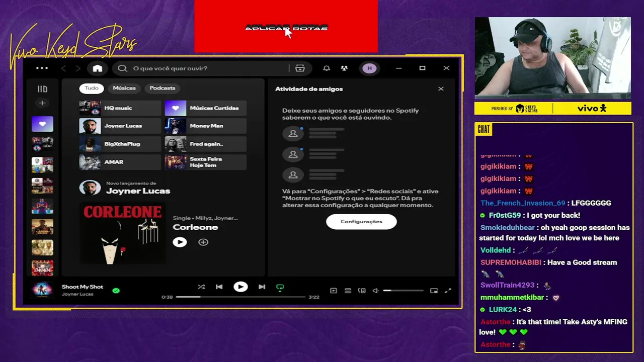The image size is (644, 362).
Task: Open the Browse icon in the search bar
Action: [x=300, y=68]
